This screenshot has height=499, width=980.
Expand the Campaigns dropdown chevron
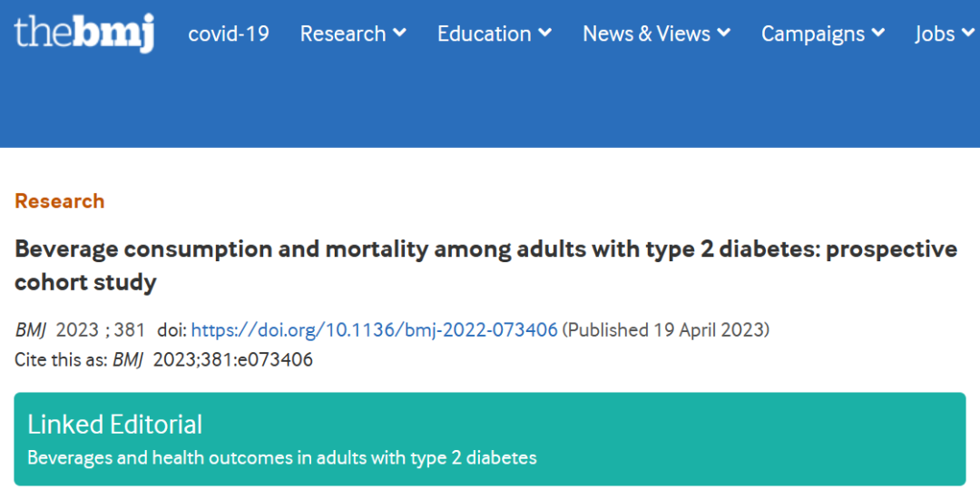pos(878,34)
